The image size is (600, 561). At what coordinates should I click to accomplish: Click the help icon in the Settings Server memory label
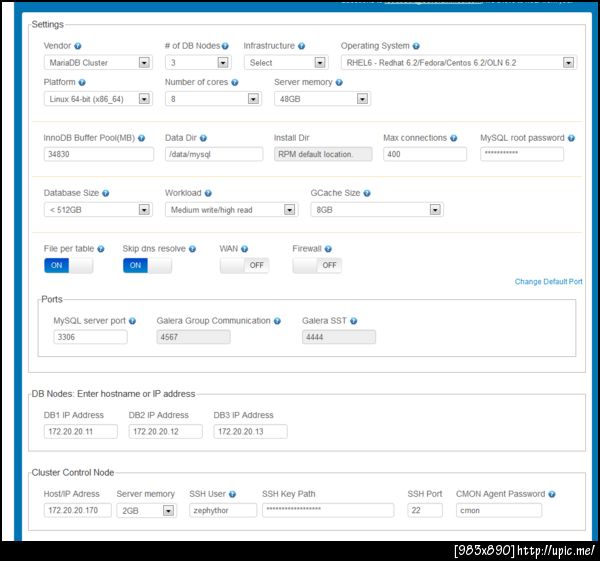click(x=339, y=83)
